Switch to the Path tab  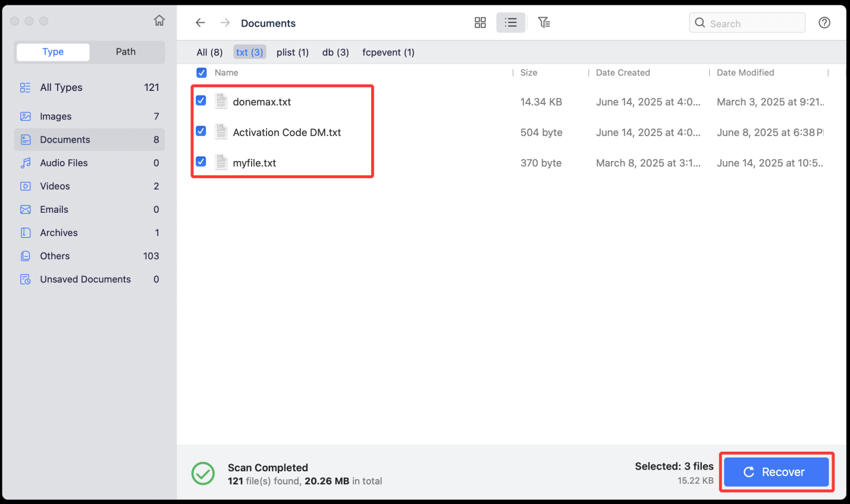click(126, 52)
